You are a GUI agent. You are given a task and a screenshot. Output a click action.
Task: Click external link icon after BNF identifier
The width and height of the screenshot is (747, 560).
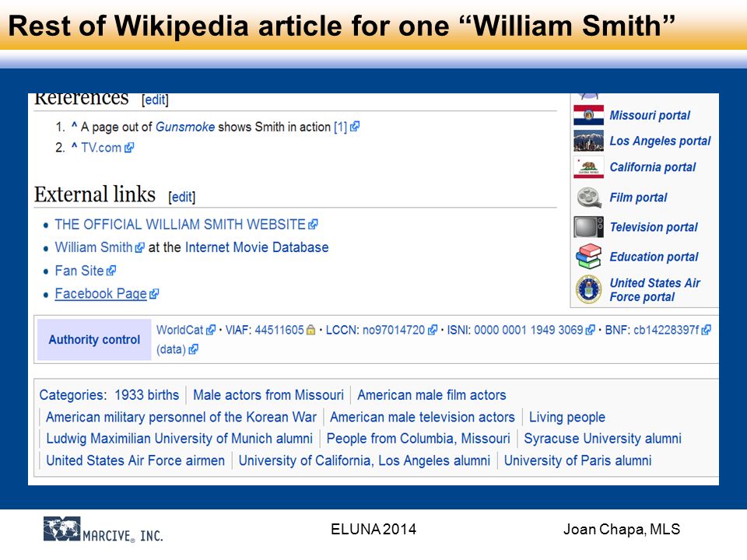pyautogui.click(x=706, y=330)
